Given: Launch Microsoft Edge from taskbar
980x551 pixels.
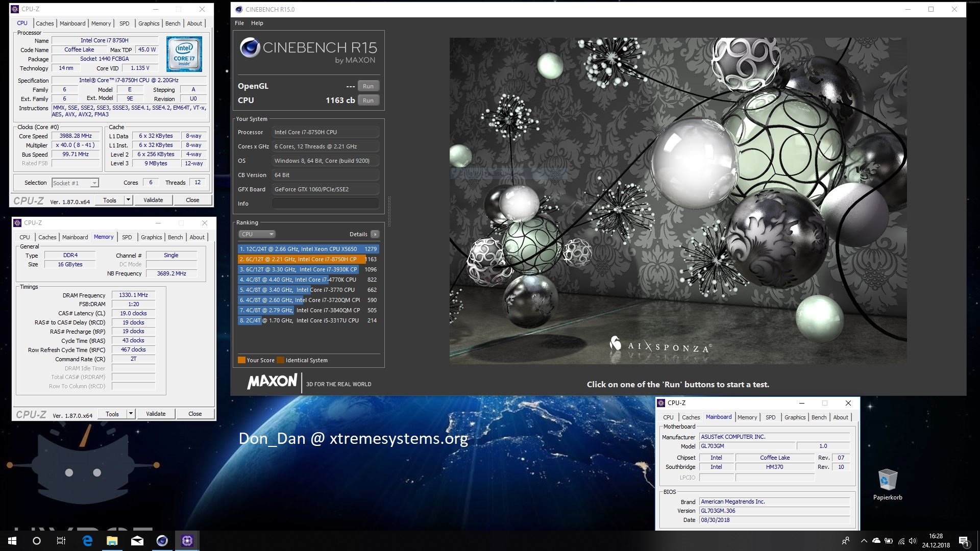Looking at the screenshot, I should tap(87, 541).
